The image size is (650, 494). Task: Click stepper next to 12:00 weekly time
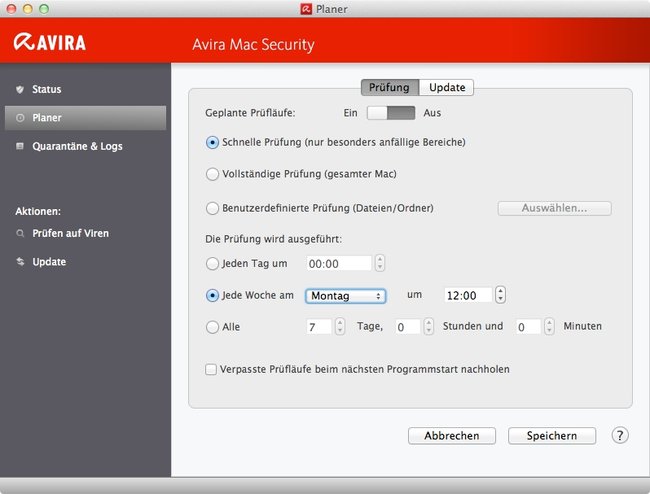[500, 295]
